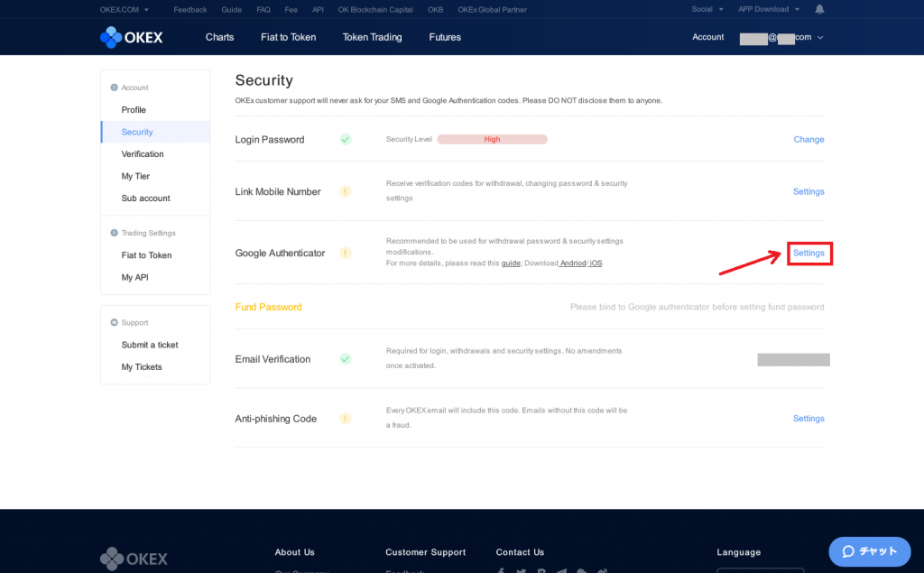Click the Fund Password label
924x573 pixels.
click(x=268, y=307)
